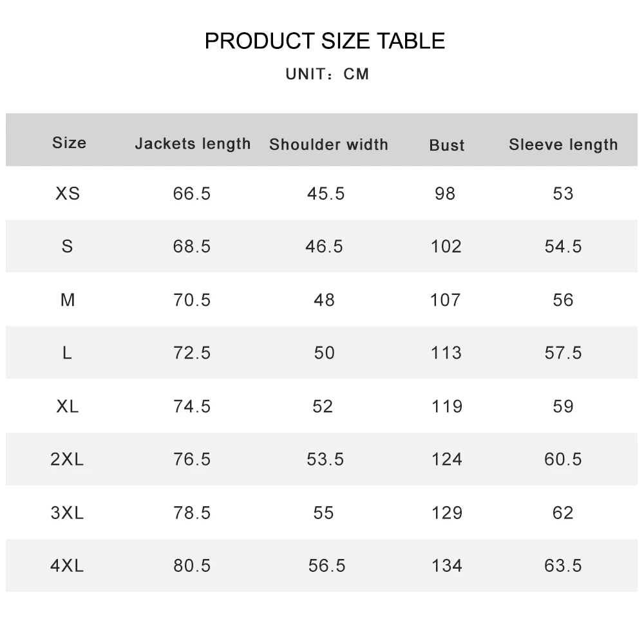644x644 pixels.
Task: Select bust value 107
Action: [x=446, y=300]
